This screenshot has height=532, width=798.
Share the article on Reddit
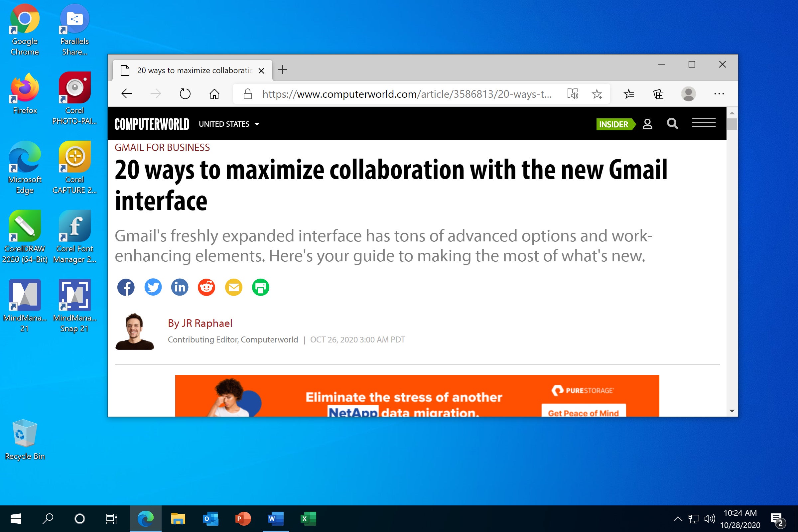[206, 287]
